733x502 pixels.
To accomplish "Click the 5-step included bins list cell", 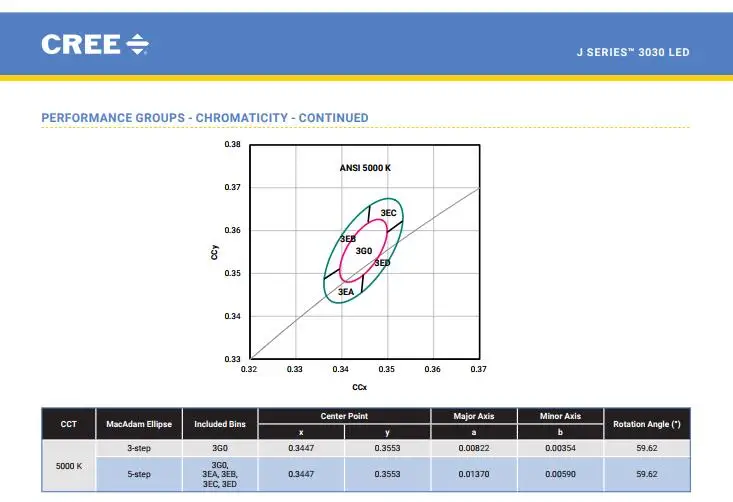I will coord(220,474).
